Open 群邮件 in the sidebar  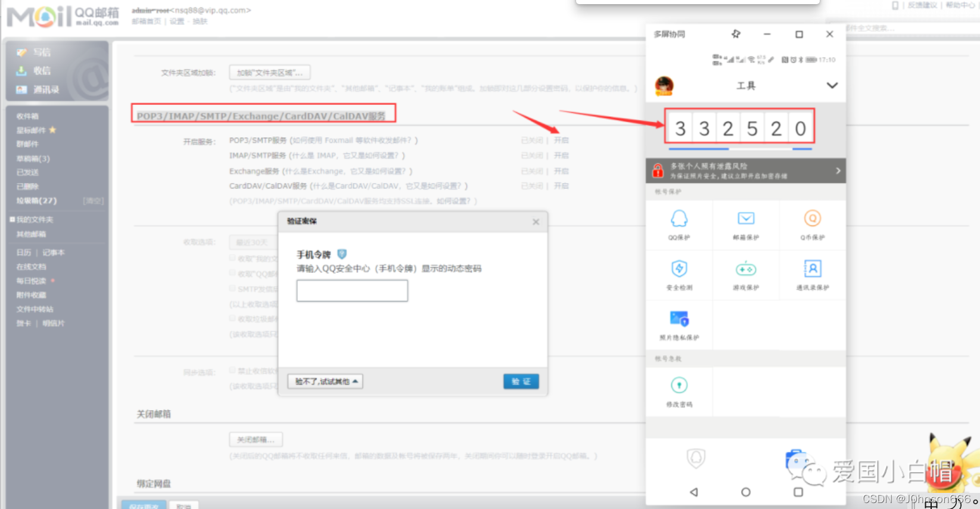(x=27, y=144)
